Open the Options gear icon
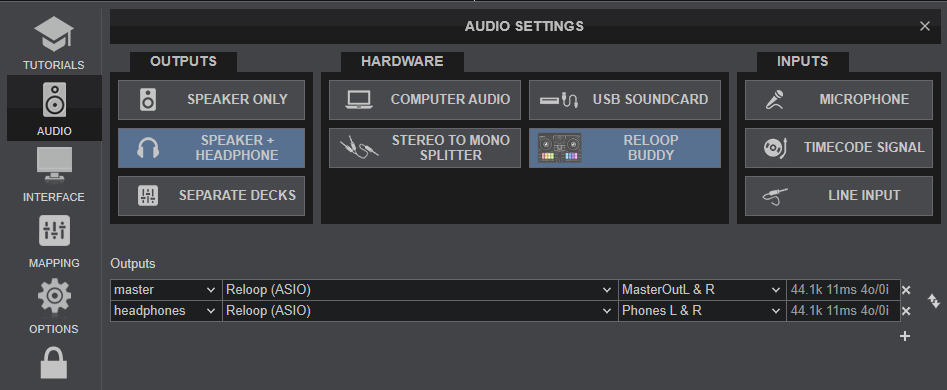This screenshot has width=947, height=390. 54,296
